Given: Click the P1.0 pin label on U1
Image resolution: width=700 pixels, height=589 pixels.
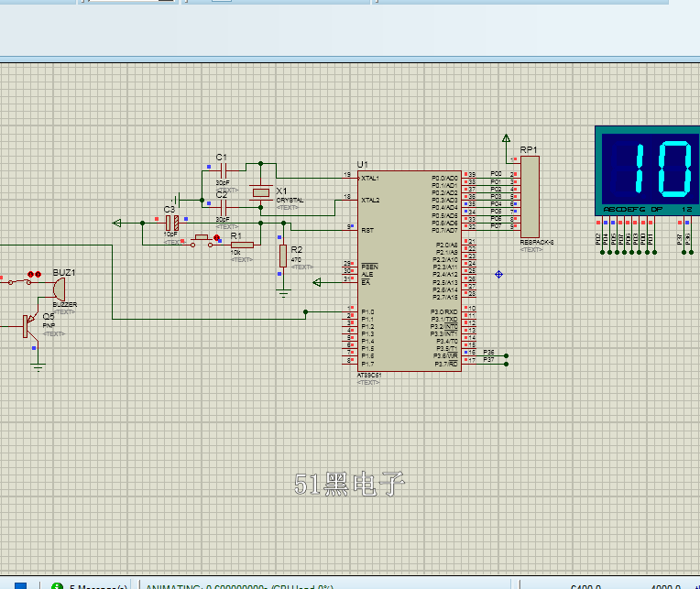Looking at the screenshot, I should pyautogui.click(x=367, y=311).
